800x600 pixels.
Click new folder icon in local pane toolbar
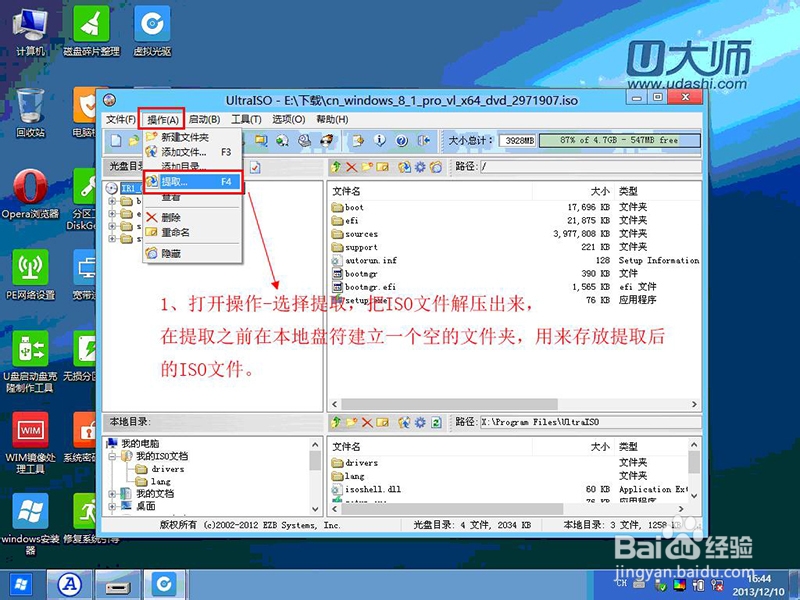point(352,422)
